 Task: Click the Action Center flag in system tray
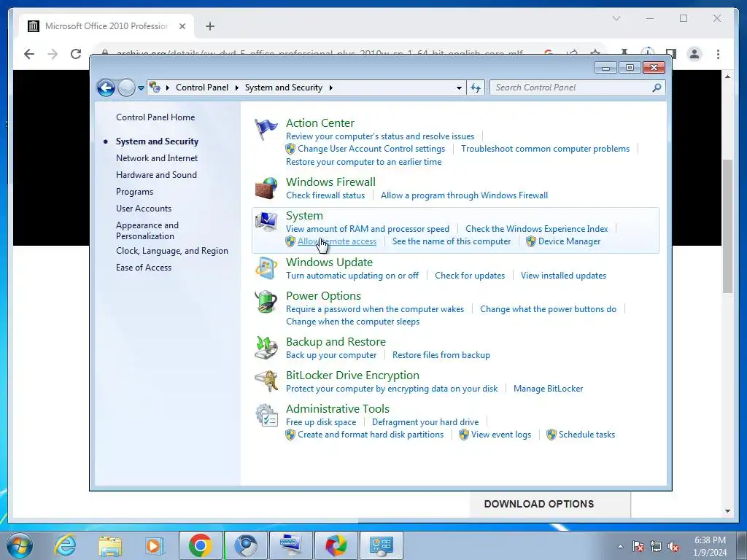tap(638, 546)
